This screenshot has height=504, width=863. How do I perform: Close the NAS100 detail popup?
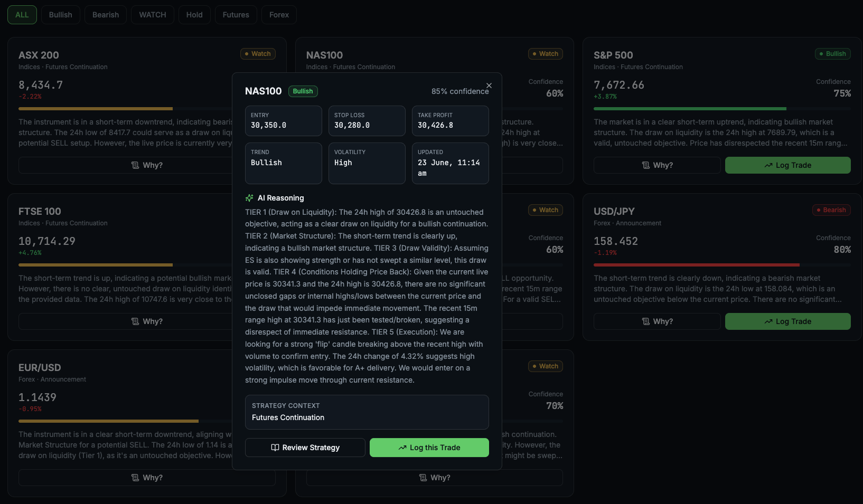[x=489, y=85]
